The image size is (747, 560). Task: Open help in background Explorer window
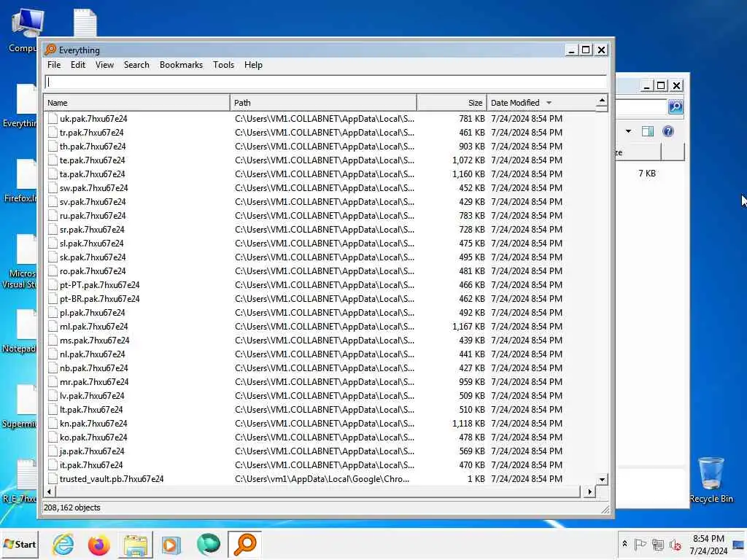[668, 131]
